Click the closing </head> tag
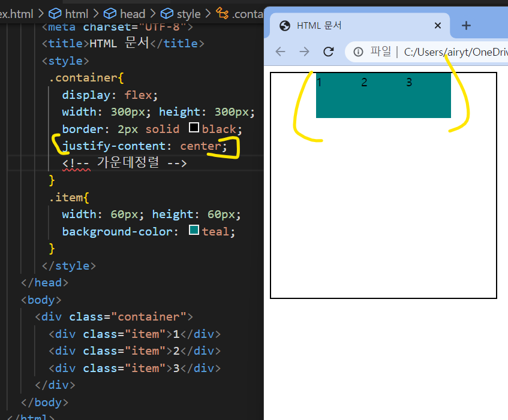The image size is (508, 420). click(x=45, y=283)
